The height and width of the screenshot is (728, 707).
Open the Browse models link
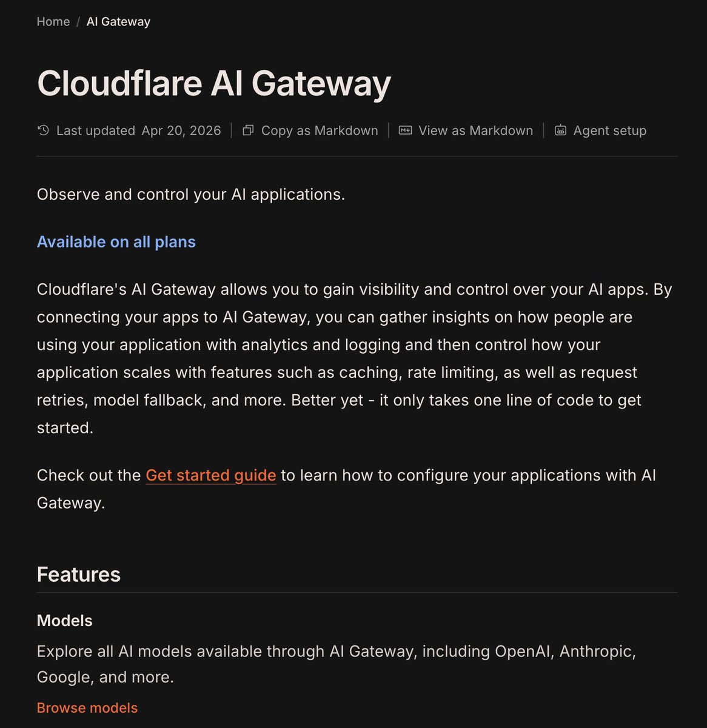[x=87, y=708]
